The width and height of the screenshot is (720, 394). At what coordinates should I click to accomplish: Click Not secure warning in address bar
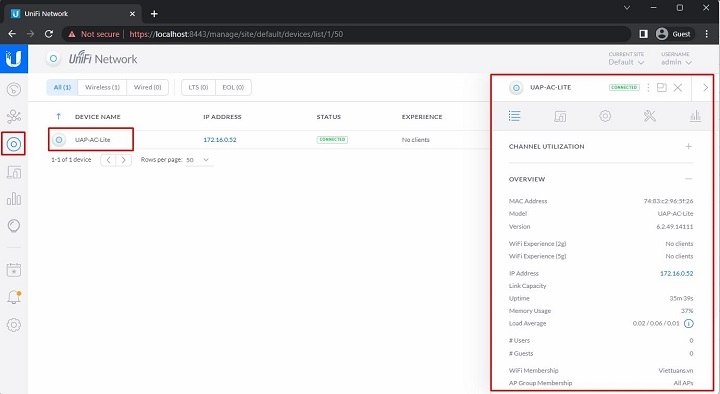(x=94, y=34)
